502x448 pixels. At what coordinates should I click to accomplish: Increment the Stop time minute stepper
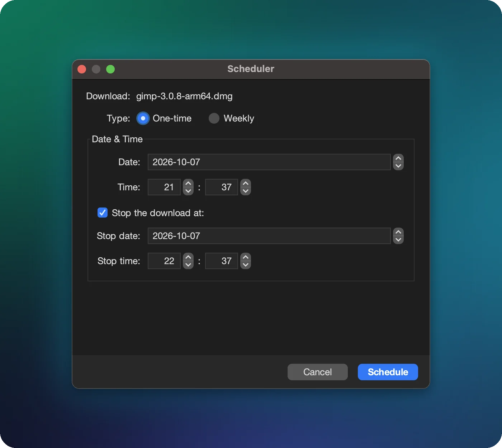(246, 257)
